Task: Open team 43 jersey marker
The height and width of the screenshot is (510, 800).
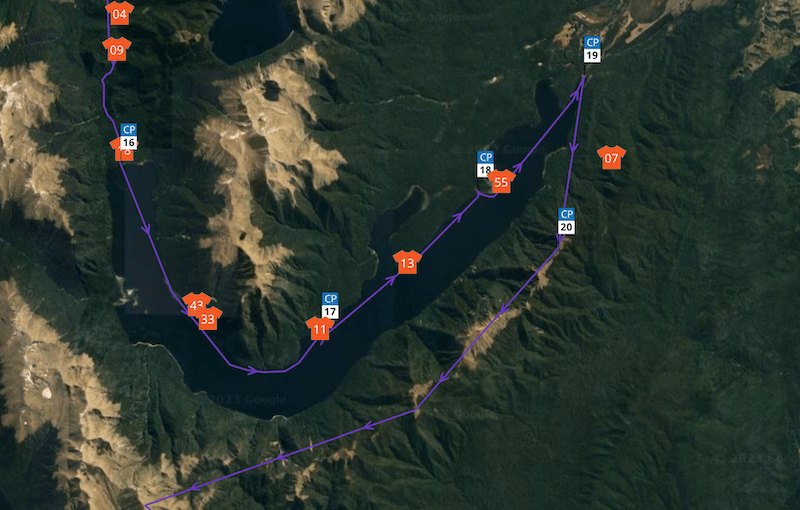Action: point(196,302)
